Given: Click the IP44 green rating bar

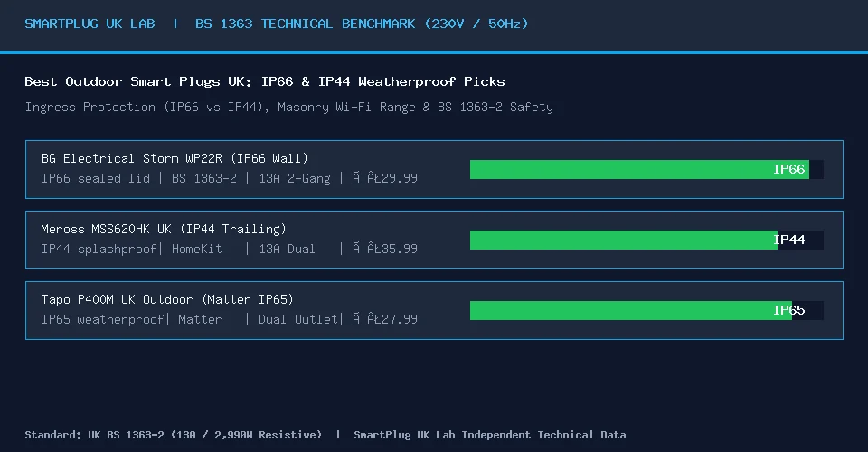Looking at the screenshot, I should (x=623, y=240).
